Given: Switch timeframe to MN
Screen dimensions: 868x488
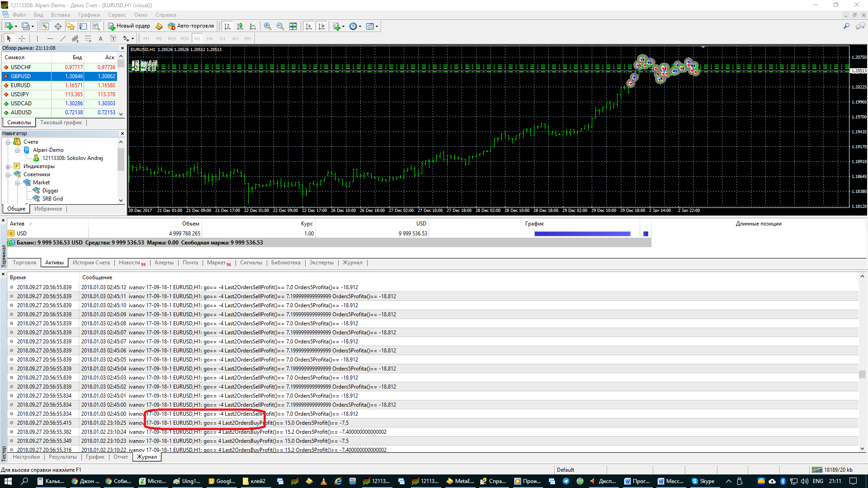Looking at the screenshot, I should [x=248, y=38].
